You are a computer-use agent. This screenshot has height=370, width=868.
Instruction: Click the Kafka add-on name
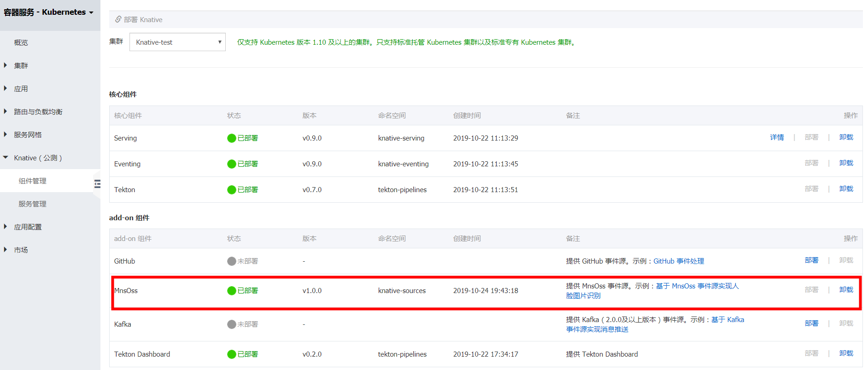123,324
